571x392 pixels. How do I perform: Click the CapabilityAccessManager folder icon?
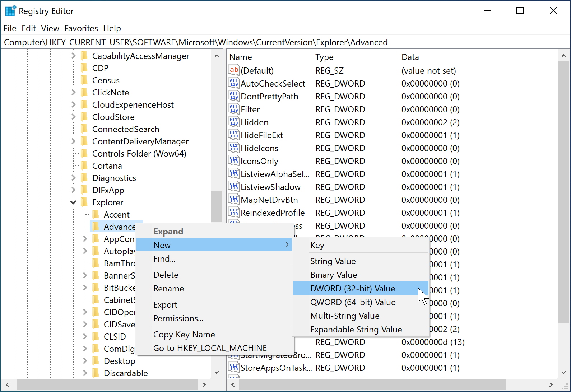84,56
